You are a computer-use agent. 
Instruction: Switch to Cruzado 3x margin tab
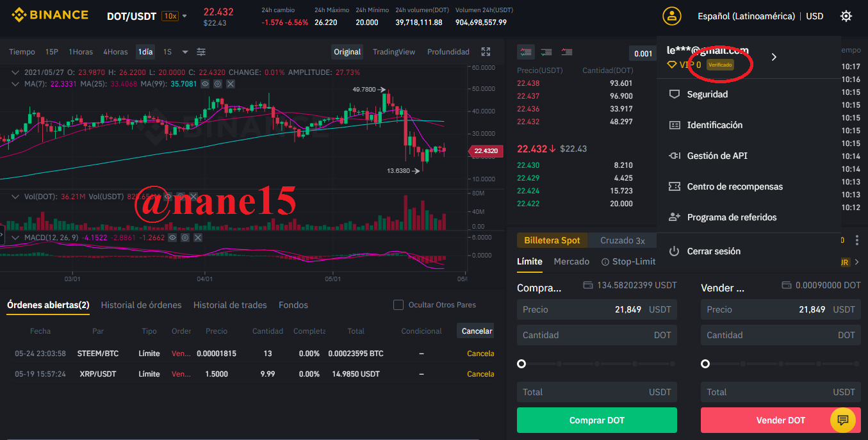click(622, 240)
